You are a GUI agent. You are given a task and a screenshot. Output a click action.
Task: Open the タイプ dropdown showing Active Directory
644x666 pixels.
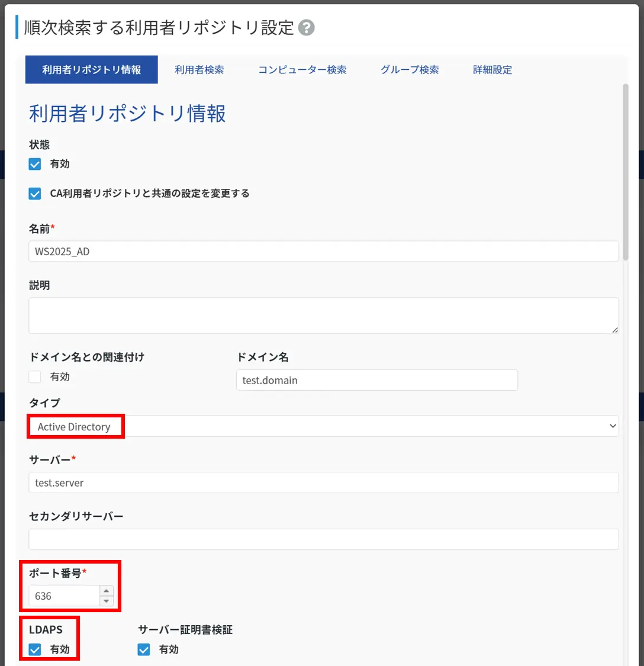(324, 426)
